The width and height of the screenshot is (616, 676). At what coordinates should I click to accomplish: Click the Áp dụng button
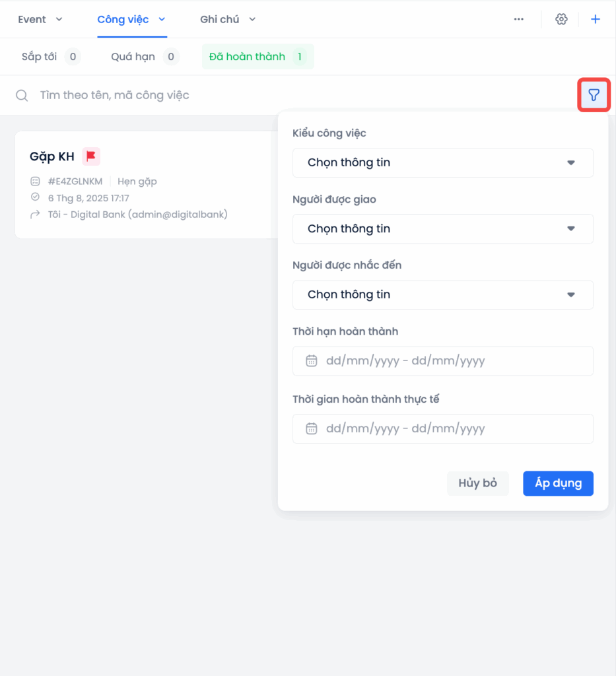point(559,483)
